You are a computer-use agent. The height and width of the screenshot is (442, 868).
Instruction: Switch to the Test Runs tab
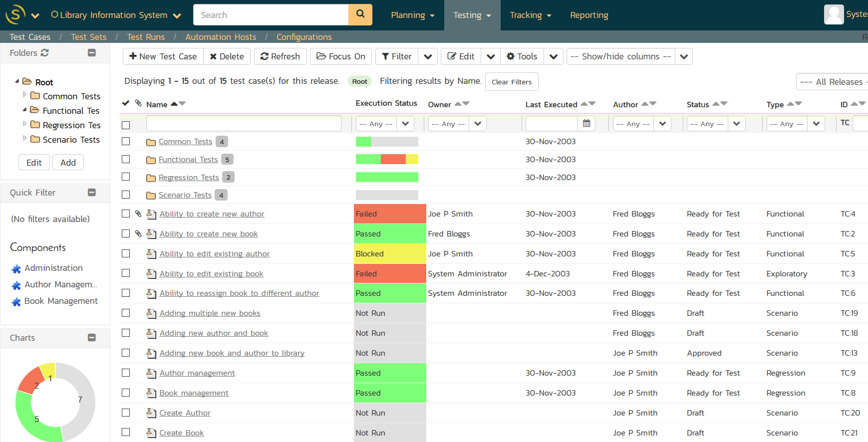(145, 37)
